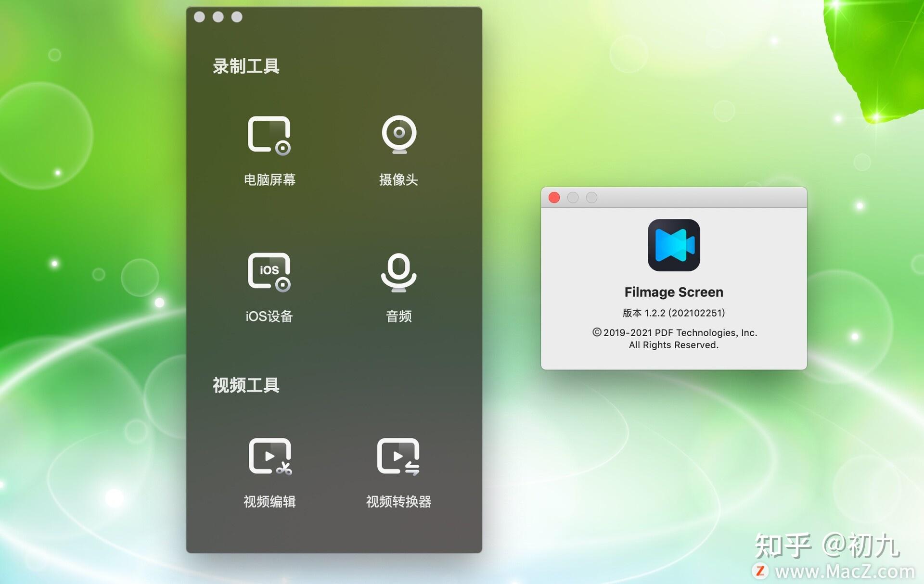924x584 pixels.
Task: Close the About Filmage Screen dialog
Action: (554, 198)
